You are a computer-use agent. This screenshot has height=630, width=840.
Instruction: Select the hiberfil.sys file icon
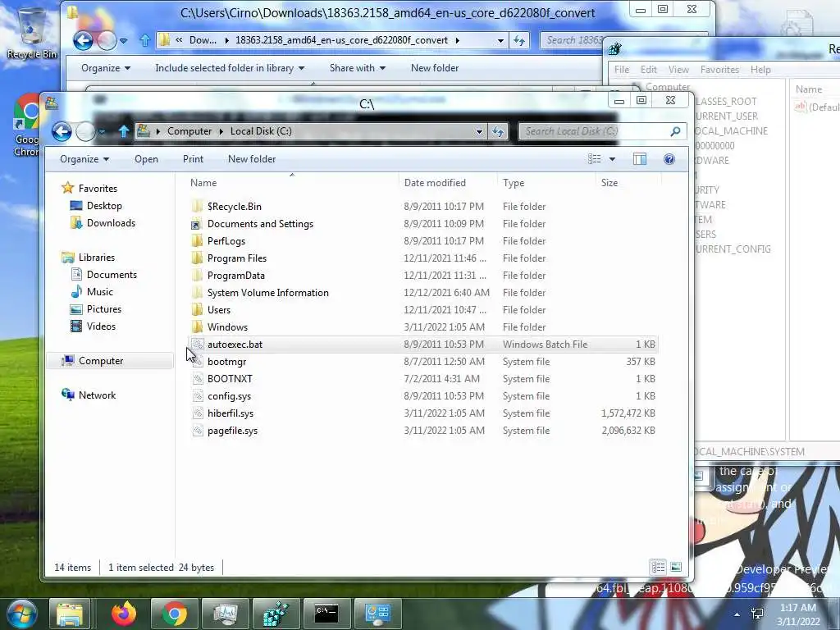pyautogui.click(x=197, y=413)
